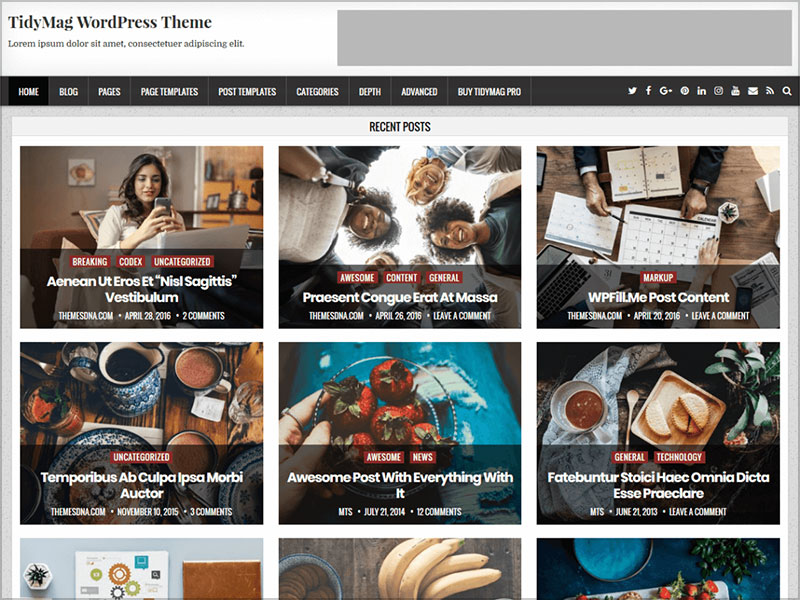The image size is (800, 600).
Task: Open Awesome tag on Praesent post
Action: coord(357,278)
